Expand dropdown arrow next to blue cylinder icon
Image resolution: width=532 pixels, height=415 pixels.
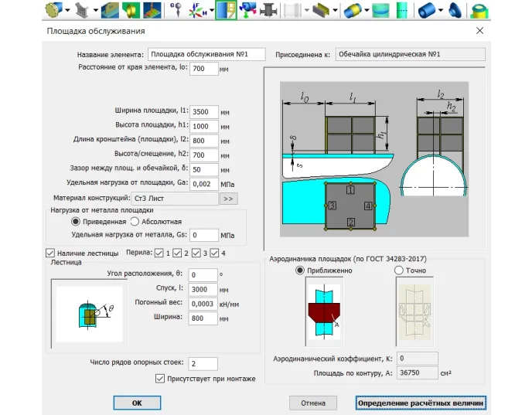[x=440, y=11]
